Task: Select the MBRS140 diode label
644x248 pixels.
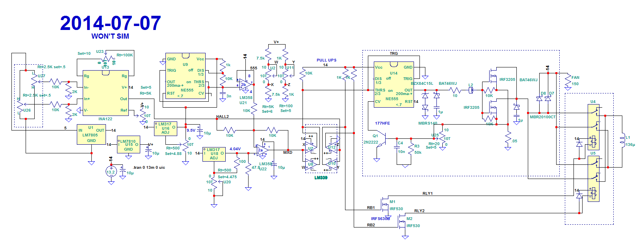Action: tap(428, 123)
